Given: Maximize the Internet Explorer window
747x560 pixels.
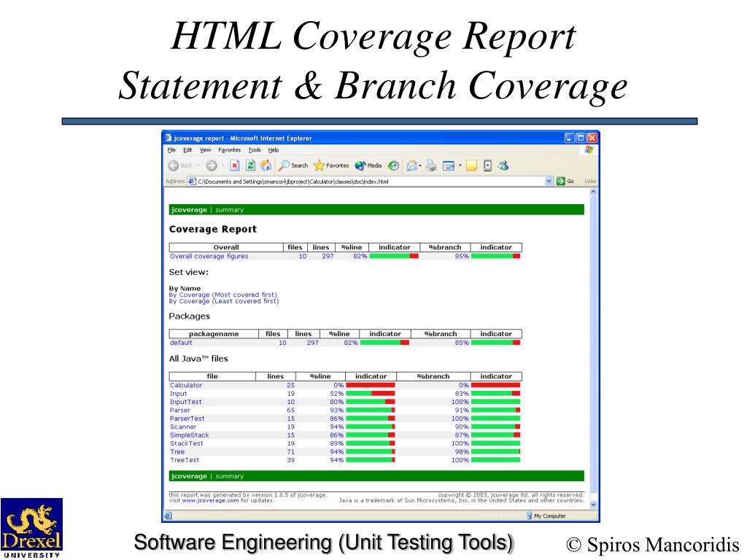Looking at the screenshot, I should (581, 138).
